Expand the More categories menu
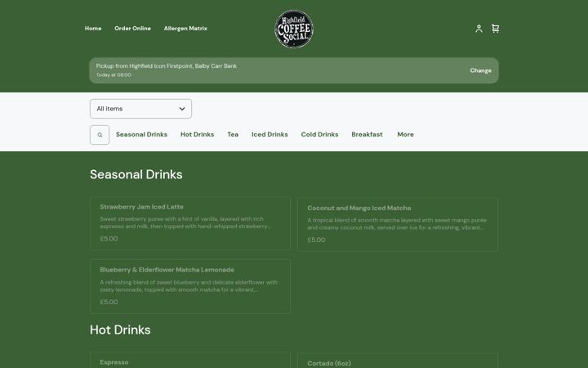This screenshot has height=368, width=588. click(x=405, y=134)
